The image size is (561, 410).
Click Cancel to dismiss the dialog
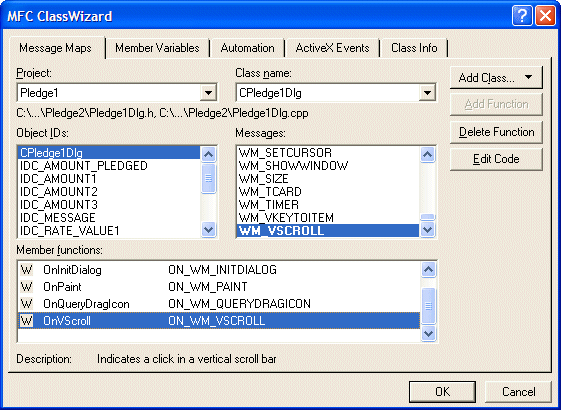coord(518,391)
